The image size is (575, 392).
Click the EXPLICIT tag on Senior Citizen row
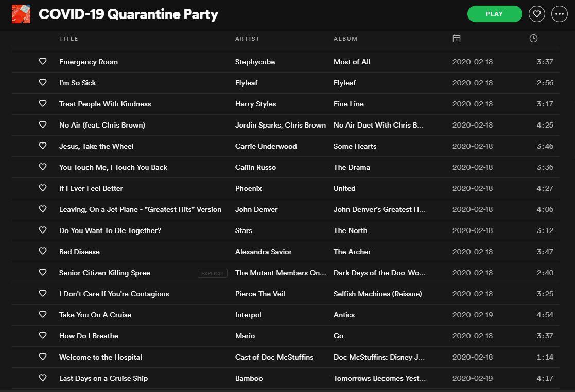[212, 273]
